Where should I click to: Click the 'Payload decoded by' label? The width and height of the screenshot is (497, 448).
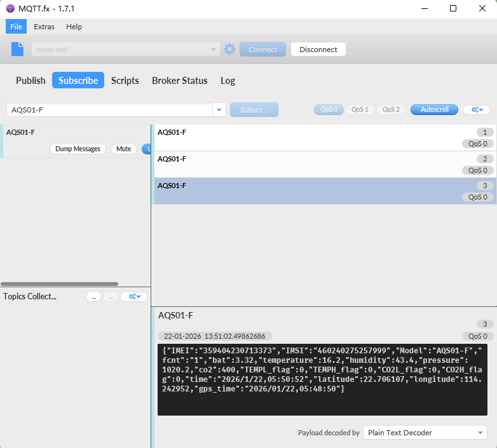click(329, 433)
